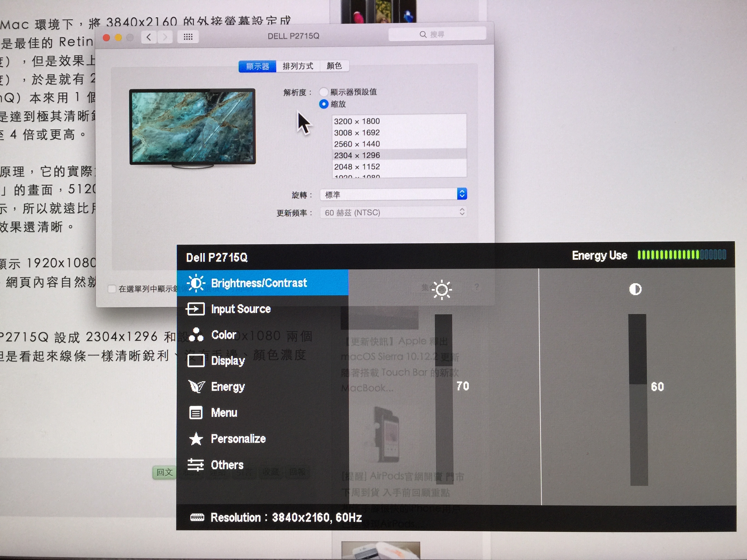Select the 顯示器預設值 radio button
The image size is (747, 560).
(324, 92)
